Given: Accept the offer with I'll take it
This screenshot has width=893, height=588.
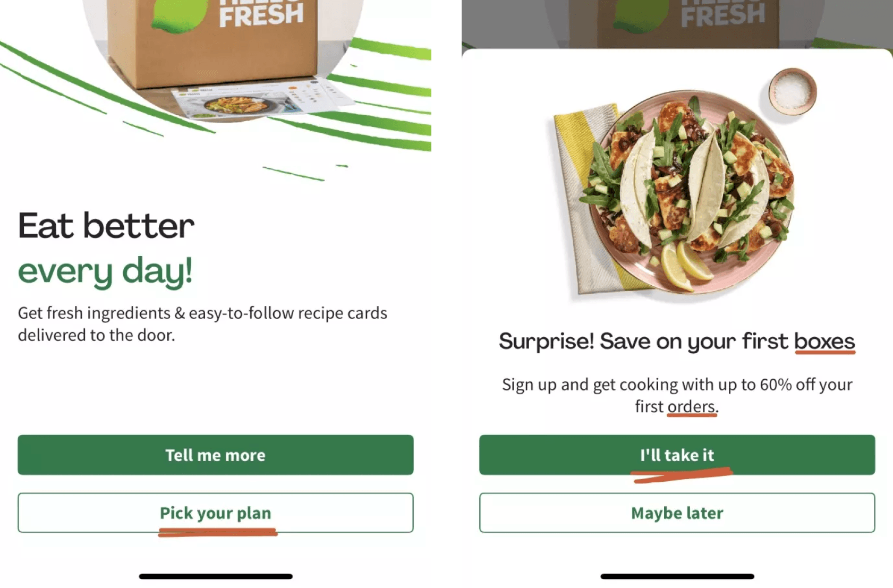Looking at the screenshot, I should (677, 455).
